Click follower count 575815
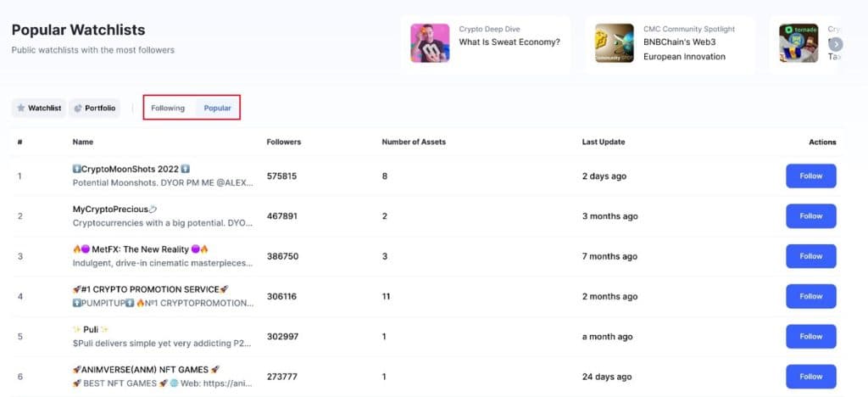Viewport: 868px width, 397px height. point(281,176)
